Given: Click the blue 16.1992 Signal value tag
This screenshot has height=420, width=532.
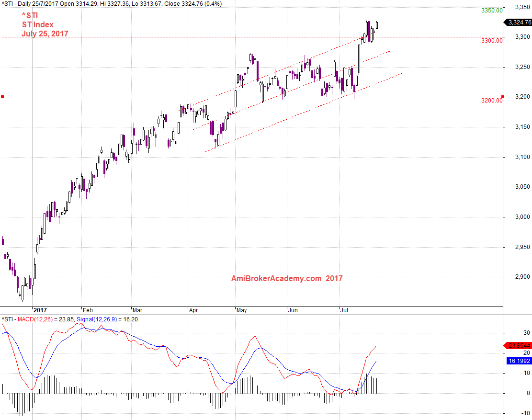Looking at the screenshot, I should tap(519, 361).
